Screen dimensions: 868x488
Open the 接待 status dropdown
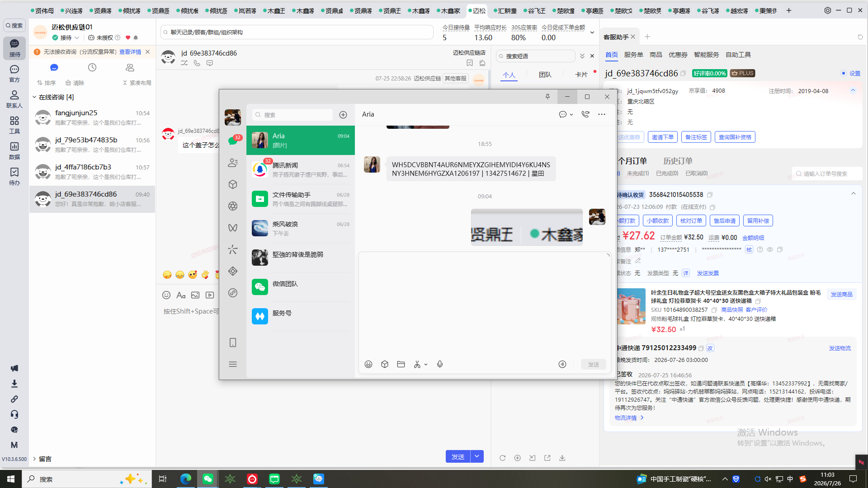coord(66,38)
